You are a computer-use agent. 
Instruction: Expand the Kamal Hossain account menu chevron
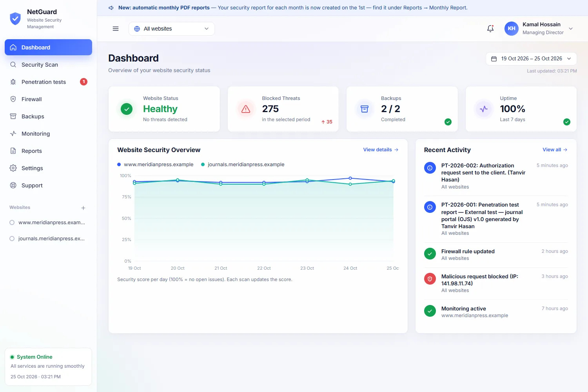click(x=571, y=29)
